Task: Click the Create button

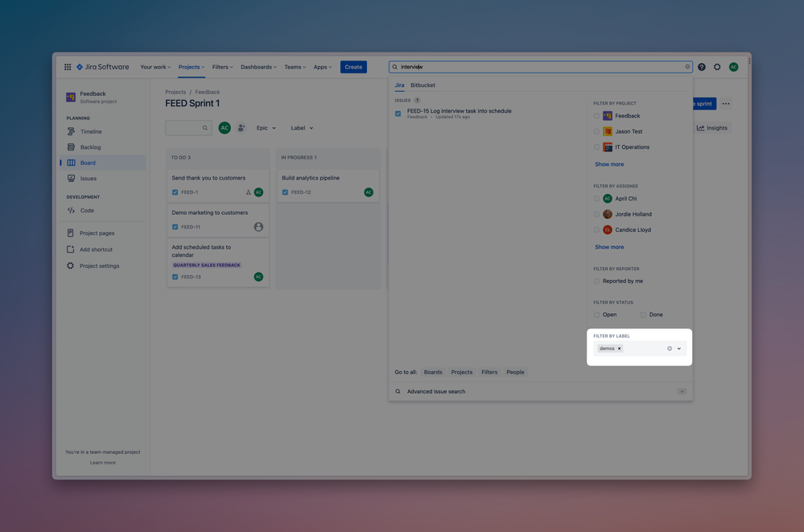Action: [x=353, y=67]
